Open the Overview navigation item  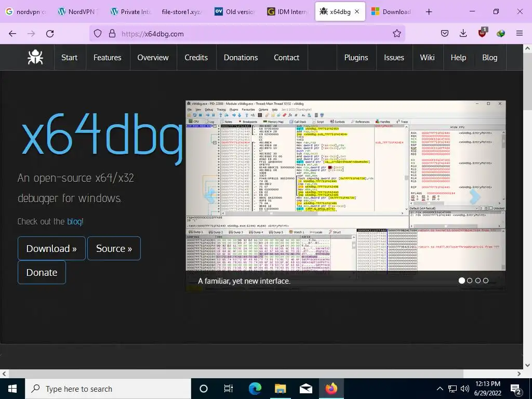pyautogui.click(x=153, y=57)
